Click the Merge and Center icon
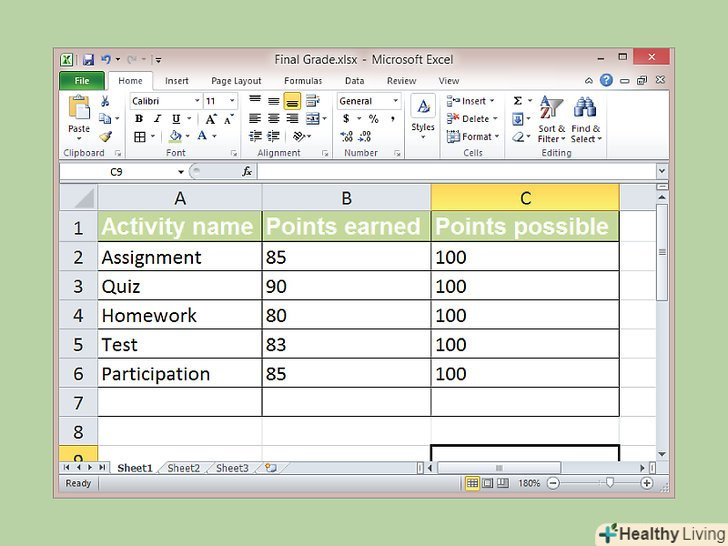The width and height of the screenshot is (728, 546). click(313, 119)
